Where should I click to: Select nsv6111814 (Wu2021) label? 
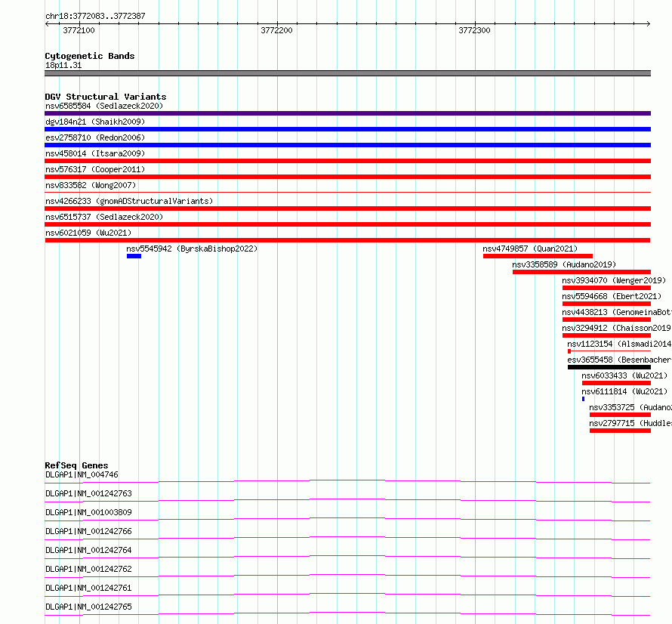pyautogui.click(x=624, y=391)
